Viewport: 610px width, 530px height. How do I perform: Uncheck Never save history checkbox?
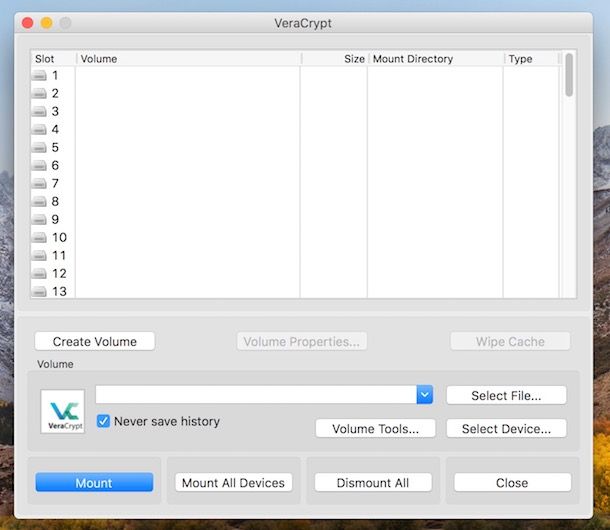point(103,421)
